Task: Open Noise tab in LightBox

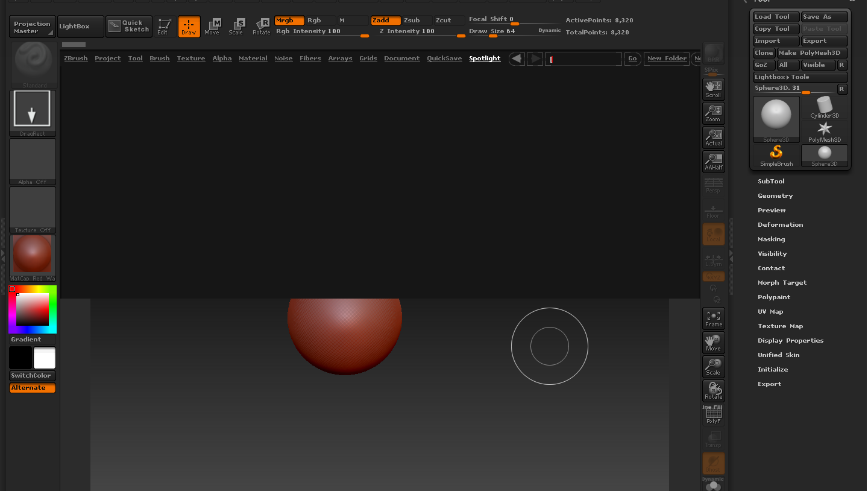Action: (x=283, y=59)
